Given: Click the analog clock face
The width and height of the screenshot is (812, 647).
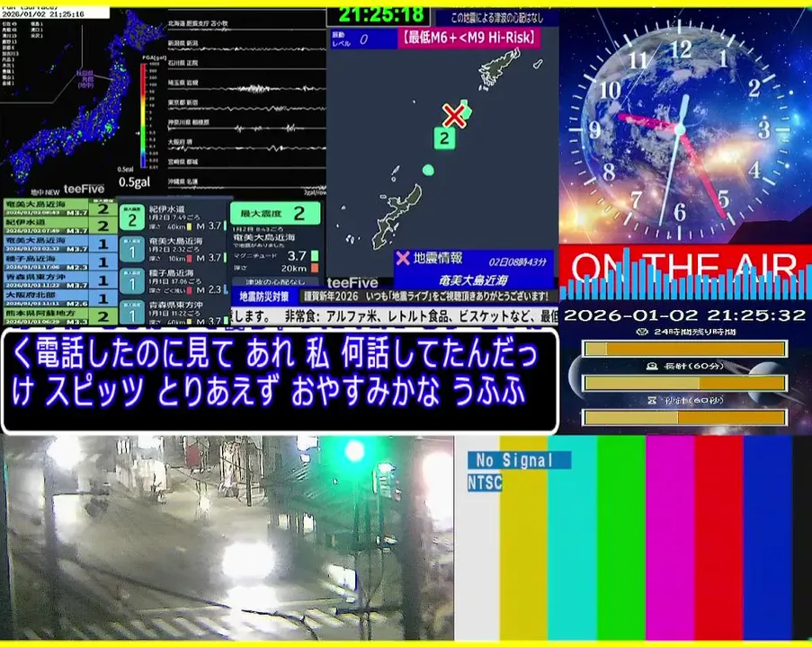Looking at the screenshot, I should pos(680,130).
